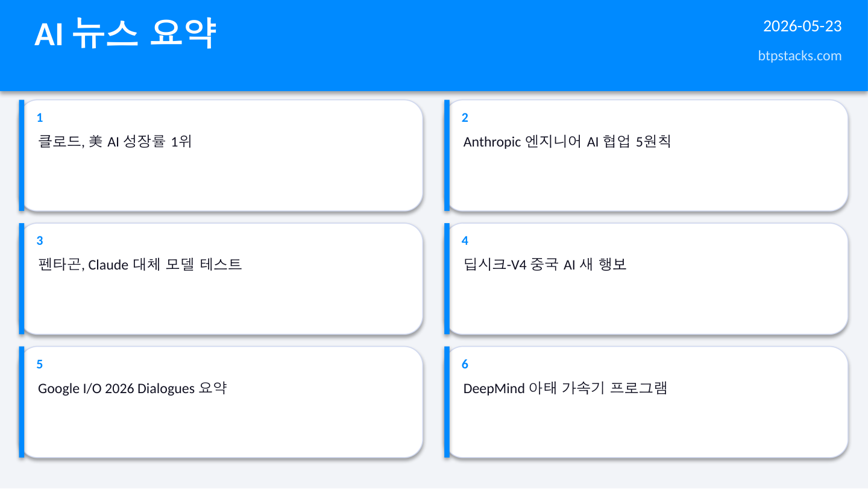Click empty area inside the DeepMind card
The width and height of the screenshot is (868, 489).
(646, 428)
